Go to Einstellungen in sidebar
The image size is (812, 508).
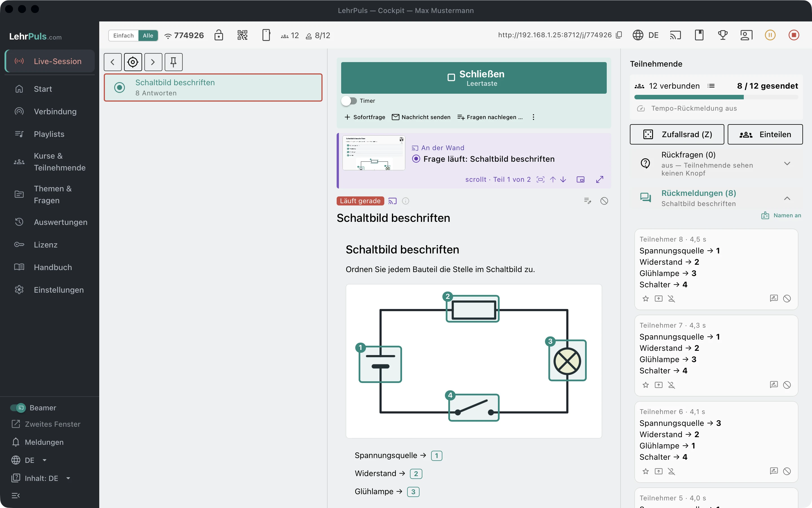point(50,290)
